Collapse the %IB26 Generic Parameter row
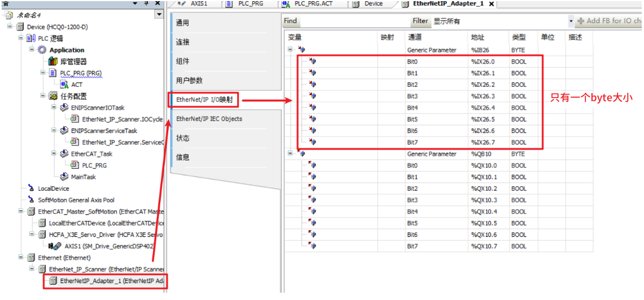The height and width of the screenshot is (300, 644). tap(291, 50)
